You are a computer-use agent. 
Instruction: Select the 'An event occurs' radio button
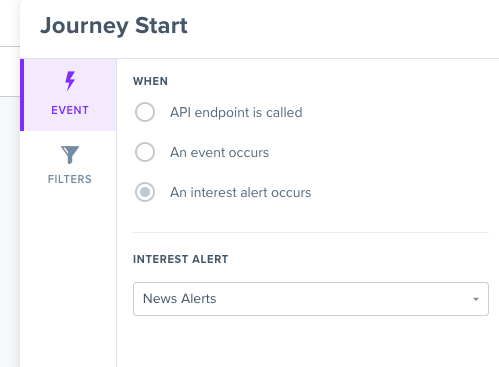(145, 152)
